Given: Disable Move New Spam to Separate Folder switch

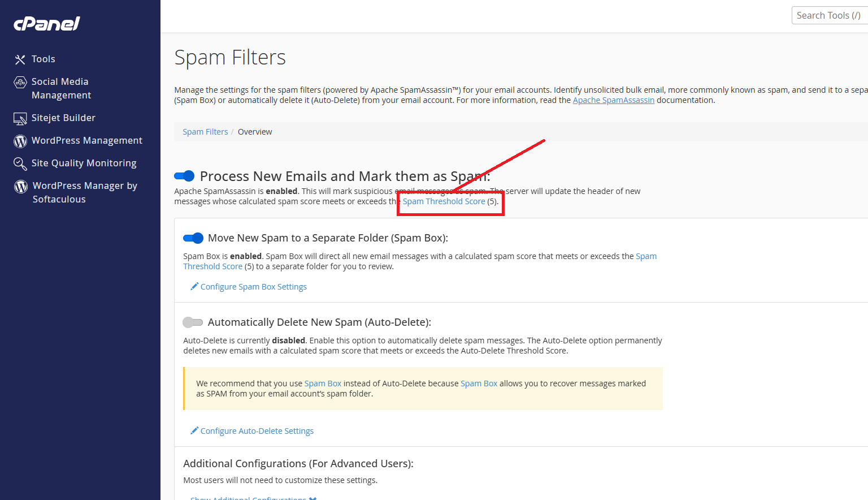Looking at the screenshot, I should tap(193, 238).
